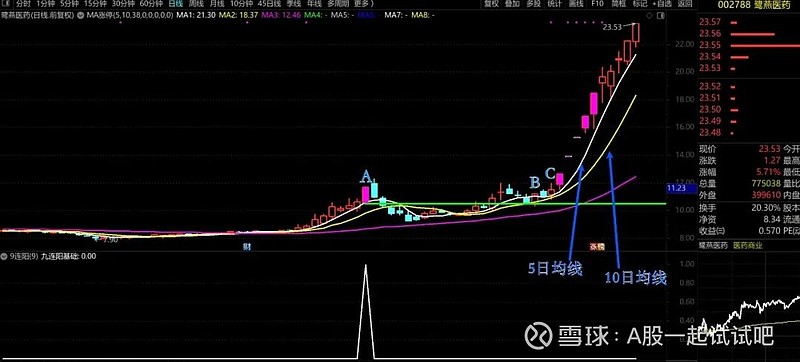Switch to the 月线 monthly chart
800x362 pixels.
pos(217,4)
